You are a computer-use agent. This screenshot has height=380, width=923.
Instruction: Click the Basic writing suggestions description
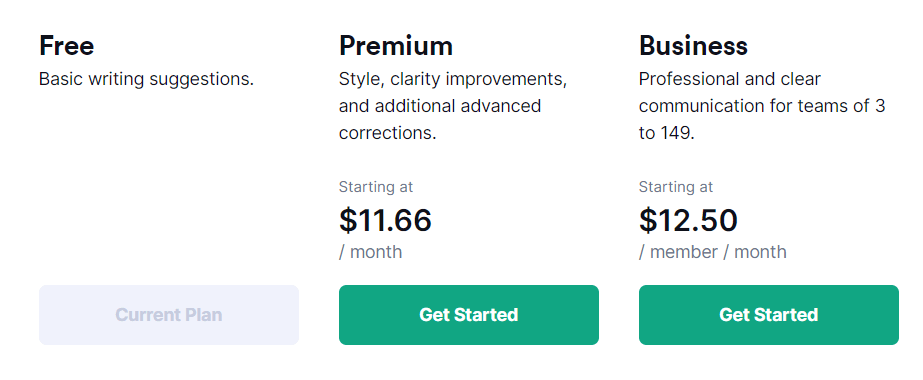pos(146,79)
